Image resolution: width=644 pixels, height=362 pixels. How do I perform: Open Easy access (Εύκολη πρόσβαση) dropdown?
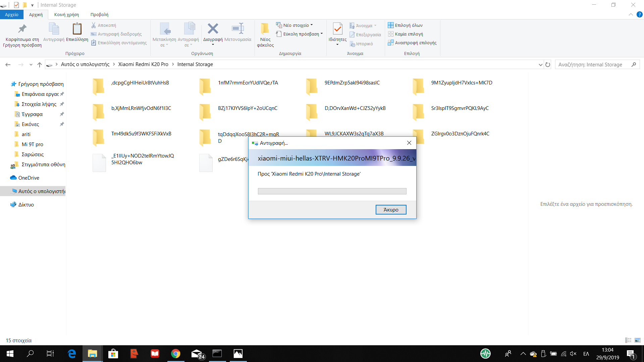point(301,34)
